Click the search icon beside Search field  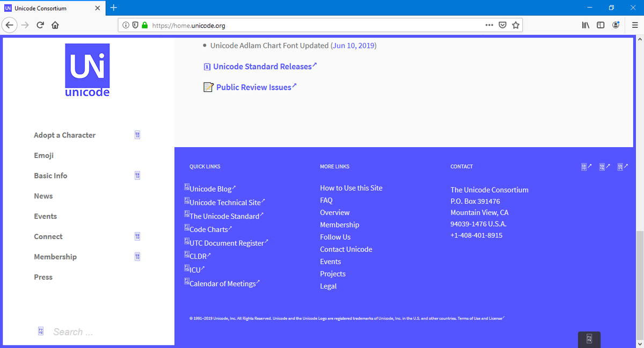coord(40,331)
